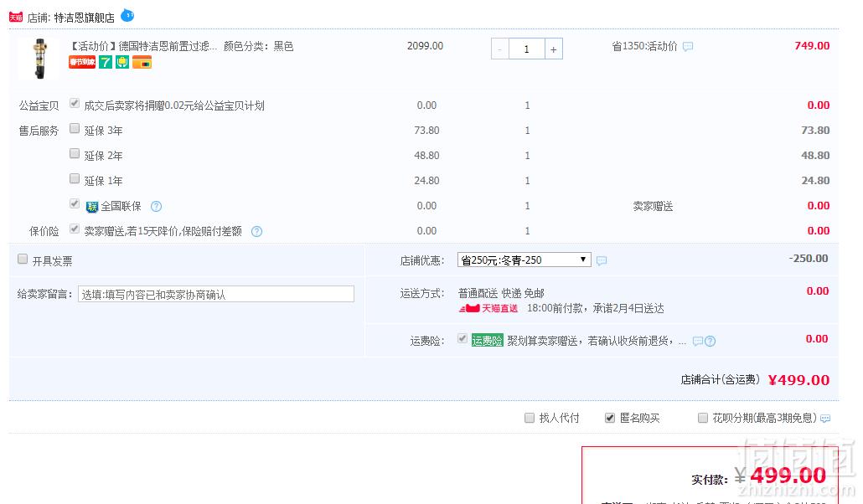The image size is (863, 504).
Task: Open comment icon next to 省1350:活动价
Action: (687, 47)
